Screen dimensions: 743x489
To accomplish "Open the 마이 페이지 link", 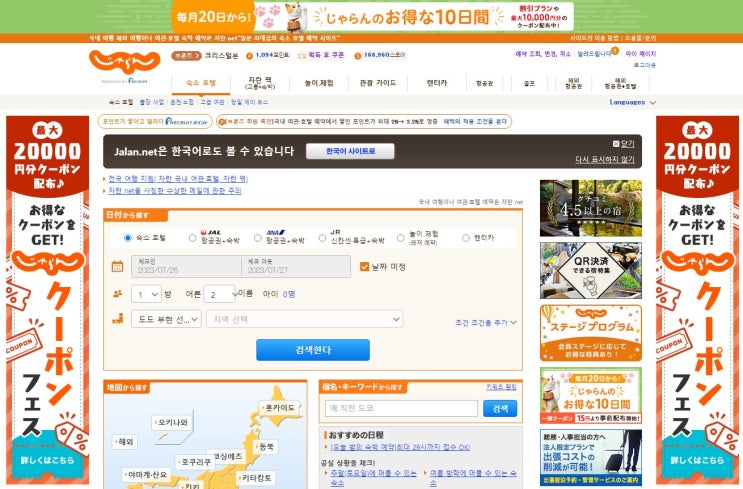I will (x=641, y=54).
